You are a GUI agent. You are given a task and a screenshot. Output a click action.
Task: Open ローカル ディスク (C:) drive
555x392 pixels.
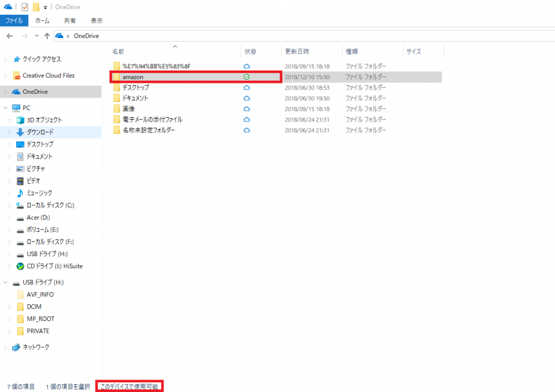pos(50,205)
